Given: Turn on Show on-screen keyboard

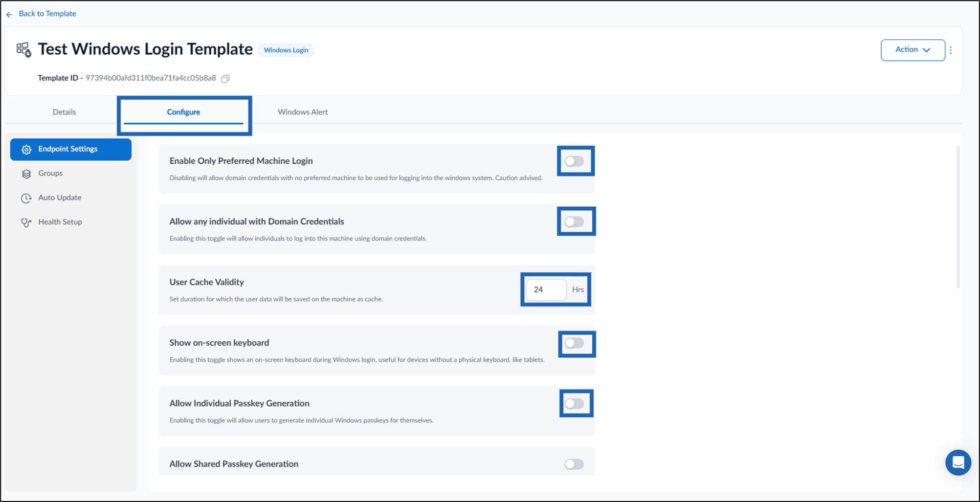Looking at the screenshot, I should click(574, 343).
